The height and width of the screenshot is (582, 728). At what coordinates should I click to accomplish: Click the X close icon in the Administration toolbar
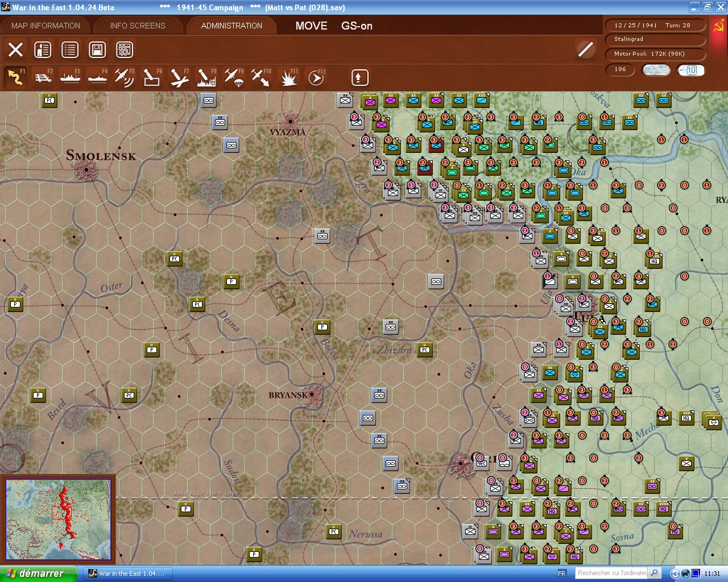pyautogui.click(x=15, y=49)
